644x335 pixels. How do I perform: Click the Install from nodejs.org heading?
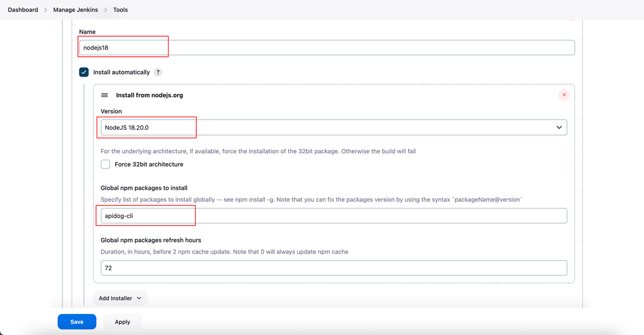pyautogui.click(x=149, y=95)
